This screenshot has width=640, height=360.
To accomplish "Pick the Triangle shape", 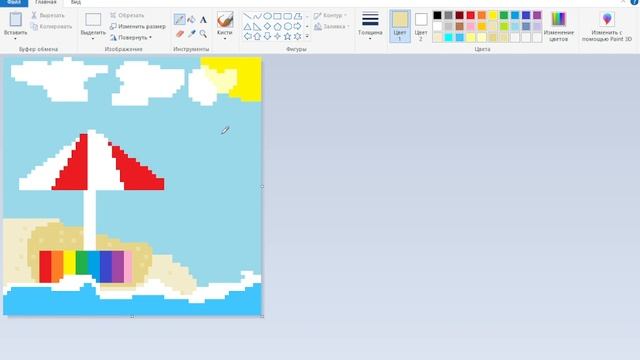I will [247, 27].
